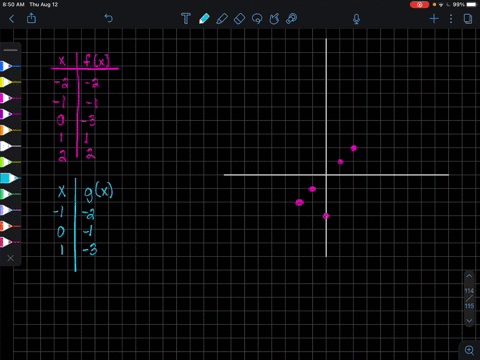Close the pen color palette

tap(11, 258)
